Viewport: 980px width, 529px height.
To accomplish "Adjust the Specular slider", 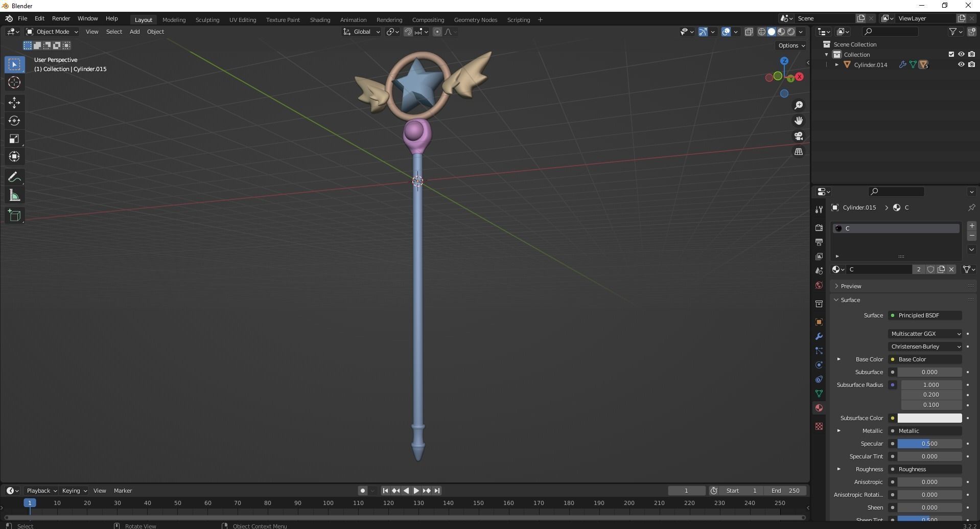I will coord(929,444).
